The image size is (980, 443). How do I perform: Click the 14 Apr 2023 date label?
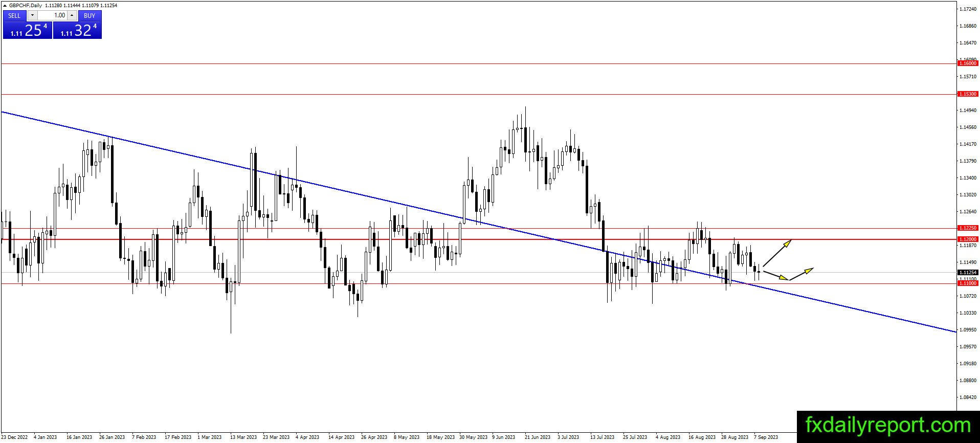[341, 437]
